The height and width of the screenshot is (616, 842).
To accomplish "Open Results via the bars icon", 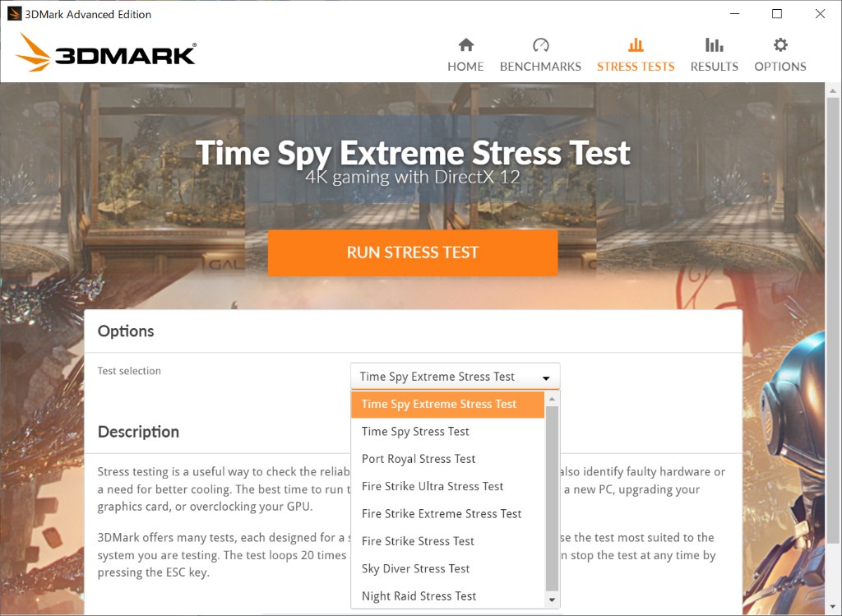I will point(714,45).
